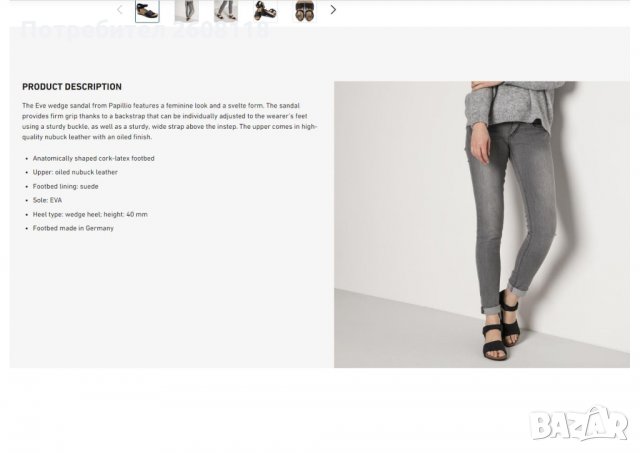Choose the top-view footbed thumbnail
Screen dimensions: 640x453
point(304,11)
